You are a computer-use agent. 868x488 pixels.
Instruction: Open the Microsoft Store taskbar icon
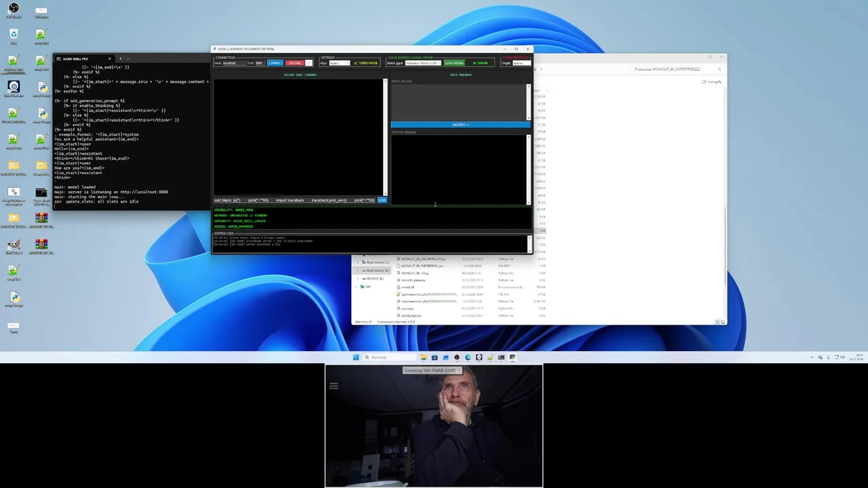pyautogui.click(x=435, y=357)
